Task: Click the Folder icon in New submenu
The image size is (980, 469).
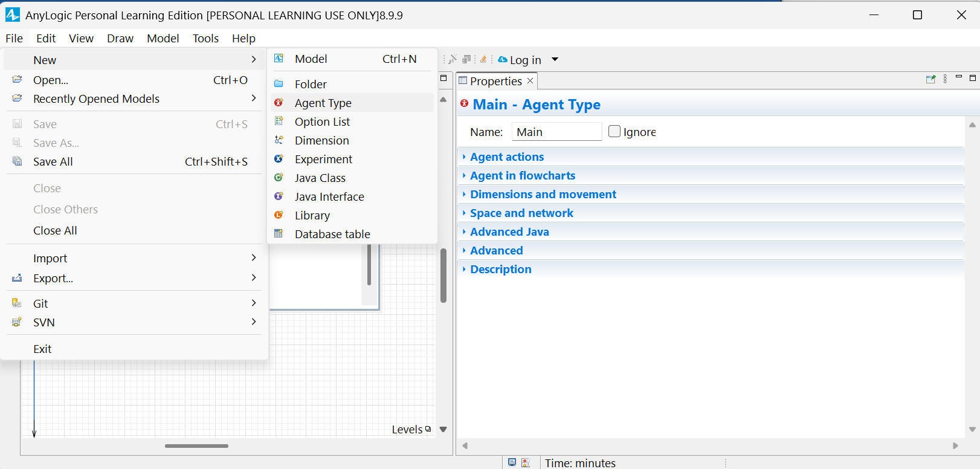Action: point(279,84)
